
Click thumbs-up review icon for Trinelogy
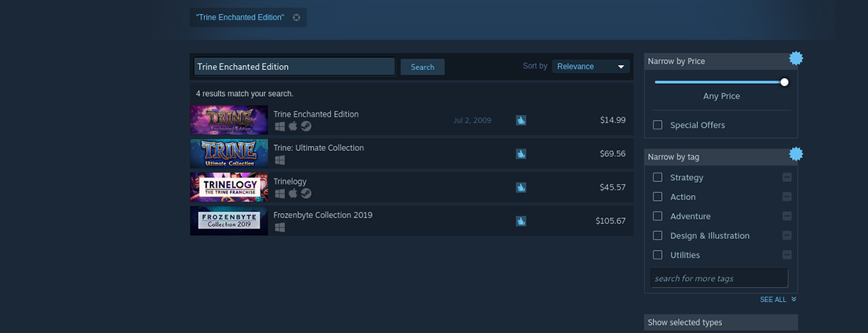[x=521, y=187]
